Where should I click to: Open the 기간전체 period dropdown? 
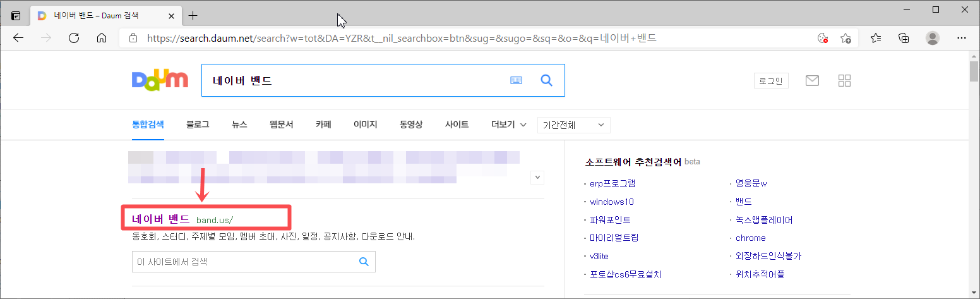click(574, 125)
